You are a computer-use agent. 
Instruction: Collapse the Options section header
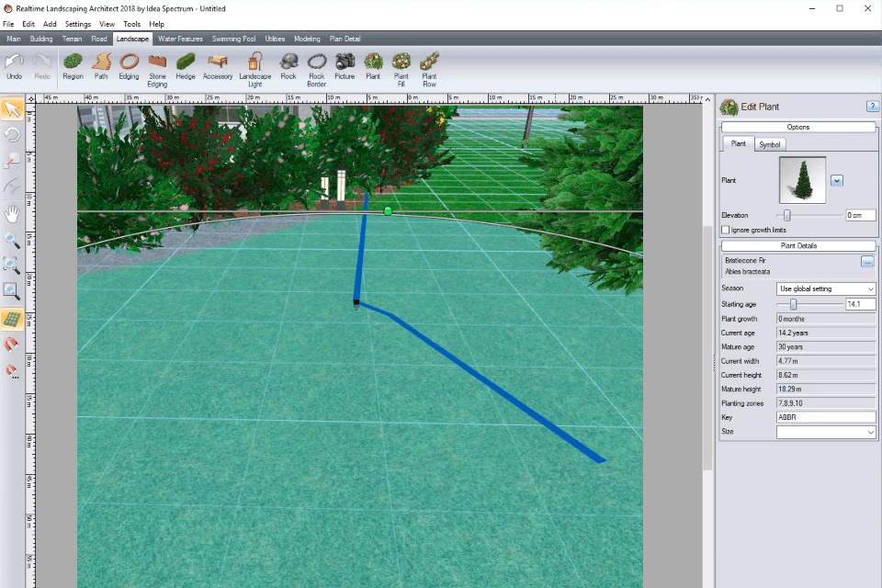[798, 127]
